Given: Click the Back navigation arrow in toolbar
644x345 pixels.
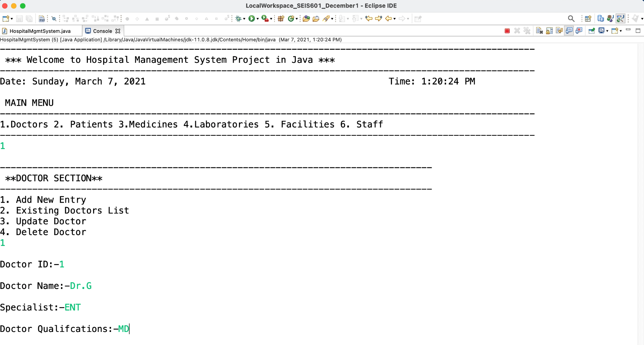Looking at the screenshot, I should (x=389, y=19).
